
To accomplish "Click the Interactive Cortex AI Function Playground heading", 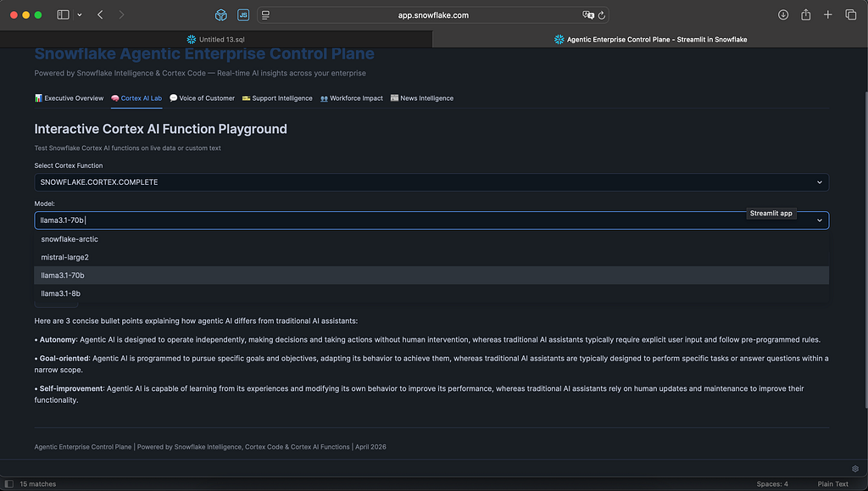I will point(160,129).
